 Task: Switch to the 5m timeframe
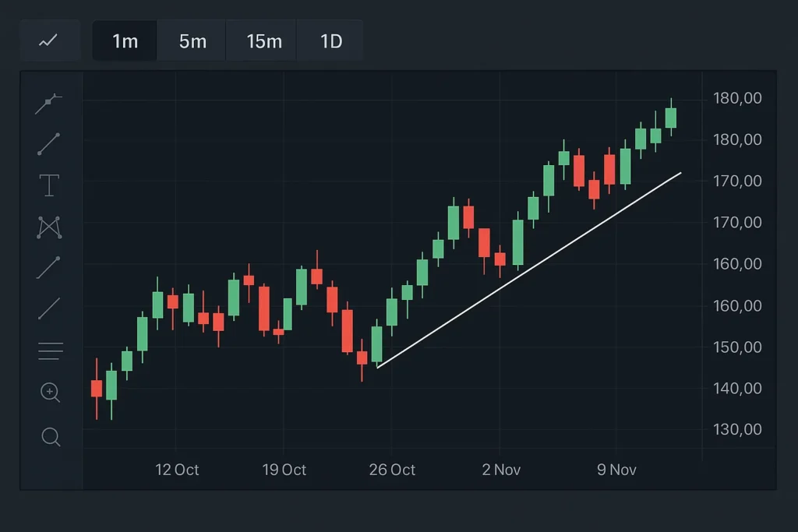[192, 41]
